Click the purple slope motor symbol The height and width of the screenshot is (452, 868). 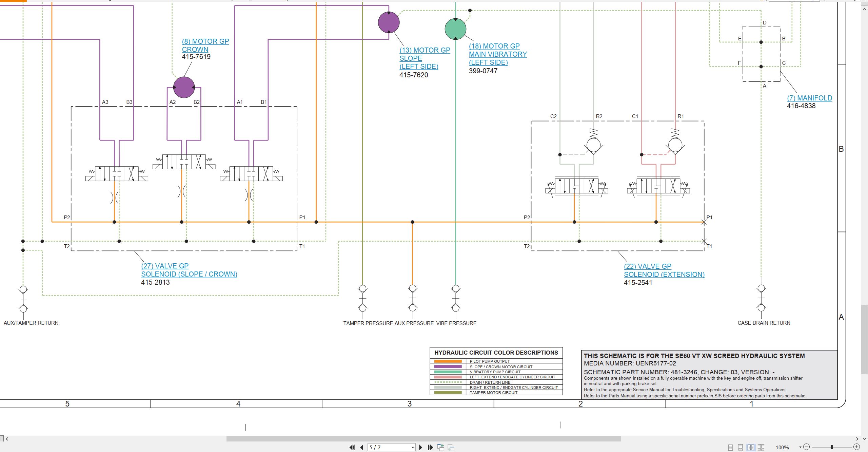click(389, 22)
